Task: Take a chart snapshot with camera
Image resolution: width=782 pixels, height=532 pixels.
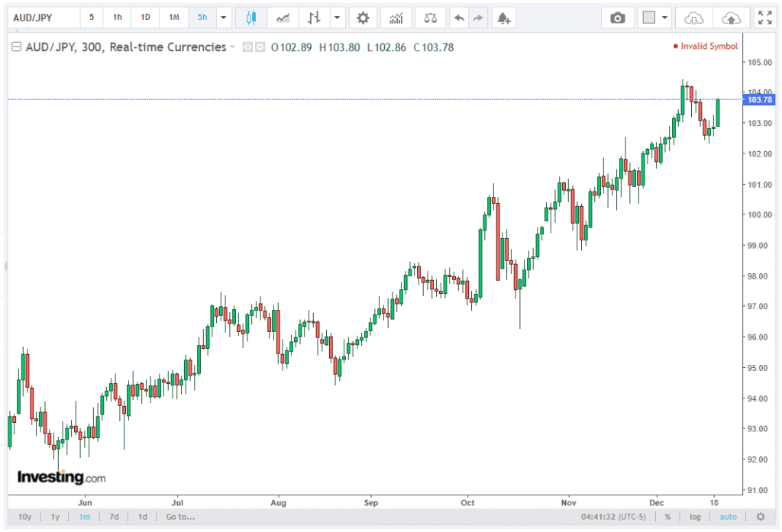Action: click(618, 18)
